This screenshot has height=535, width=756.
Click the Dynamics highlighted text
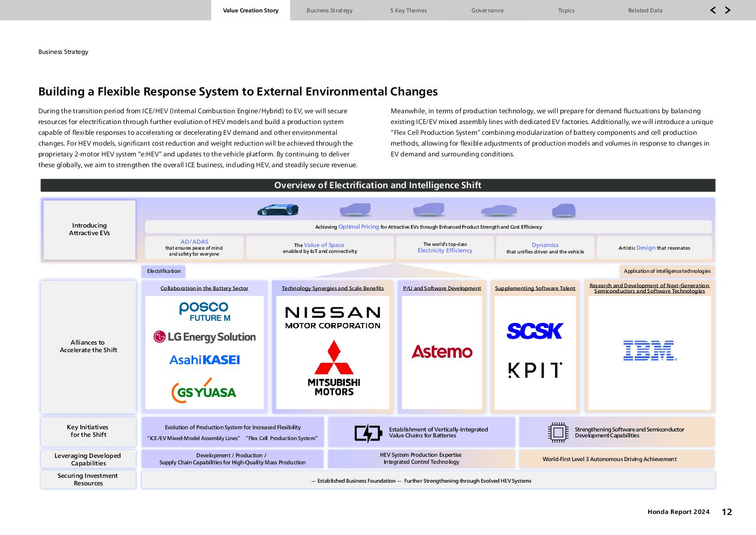tap(545, 245)
